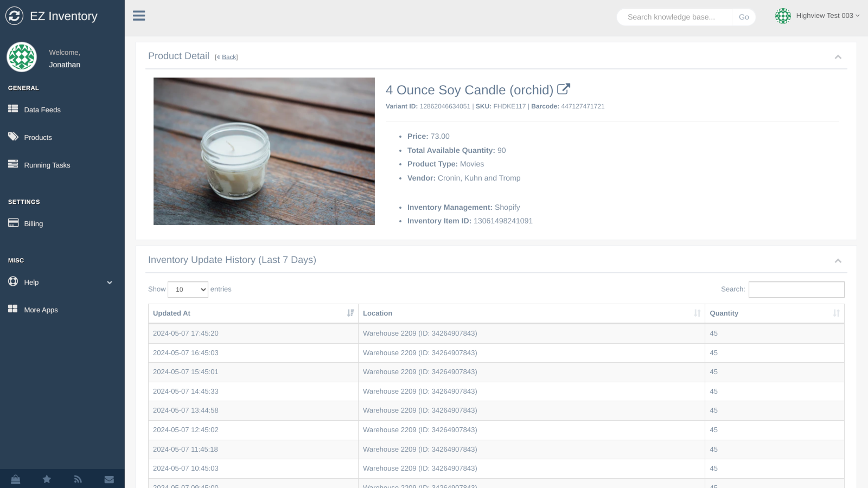
Task: Click the Back link
Action: pyautogui.click(x=229, y=57)
